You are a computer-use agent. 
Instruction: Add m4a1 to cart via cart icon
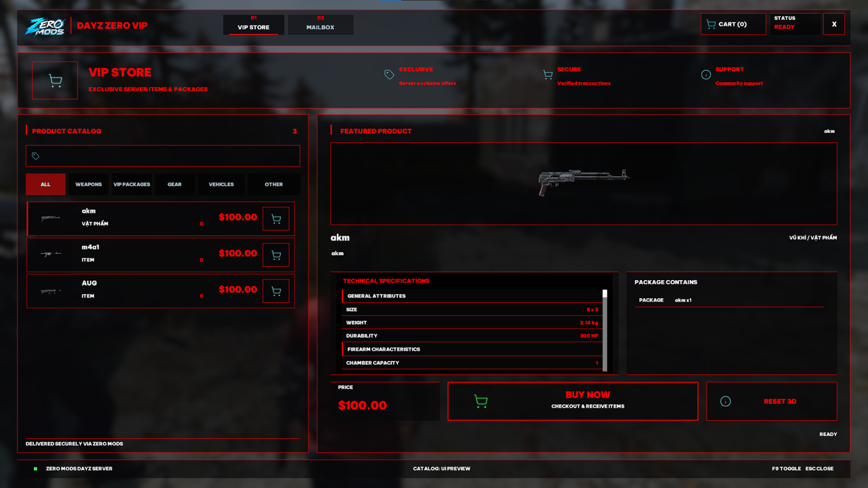pos(276,255)
